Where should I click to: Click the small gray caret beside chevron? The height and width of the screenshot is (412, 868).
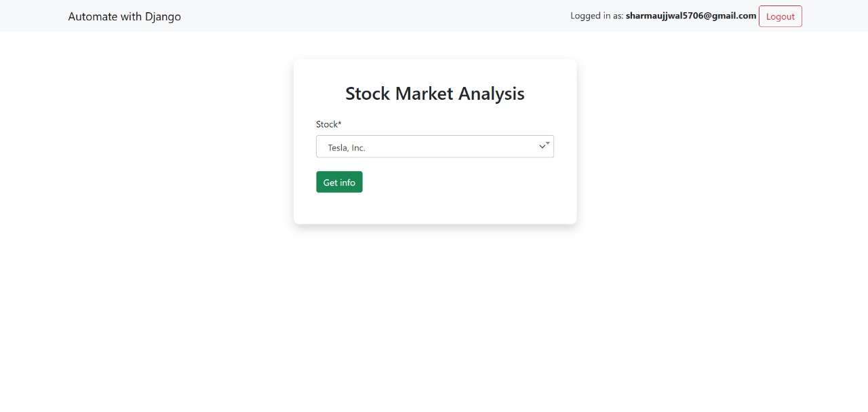(548, 143)
